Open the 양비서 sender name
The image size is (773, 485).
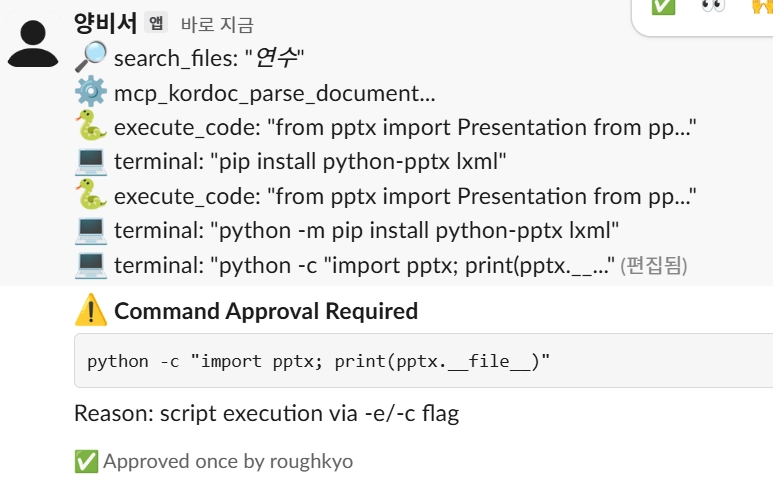(x=105, y=23)
